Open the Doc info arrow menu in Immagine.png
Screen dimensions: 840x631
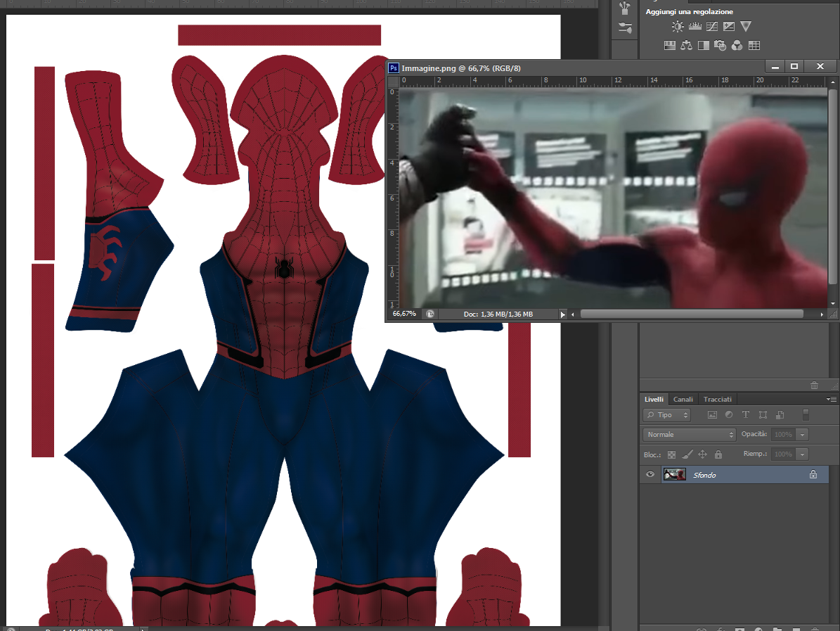[x=562, y=314]
